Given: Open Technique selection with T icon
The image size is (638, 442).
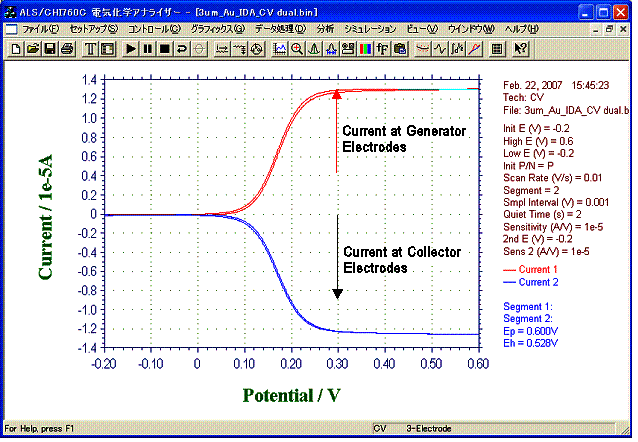Looking at the screenshot, I should 91,48.
